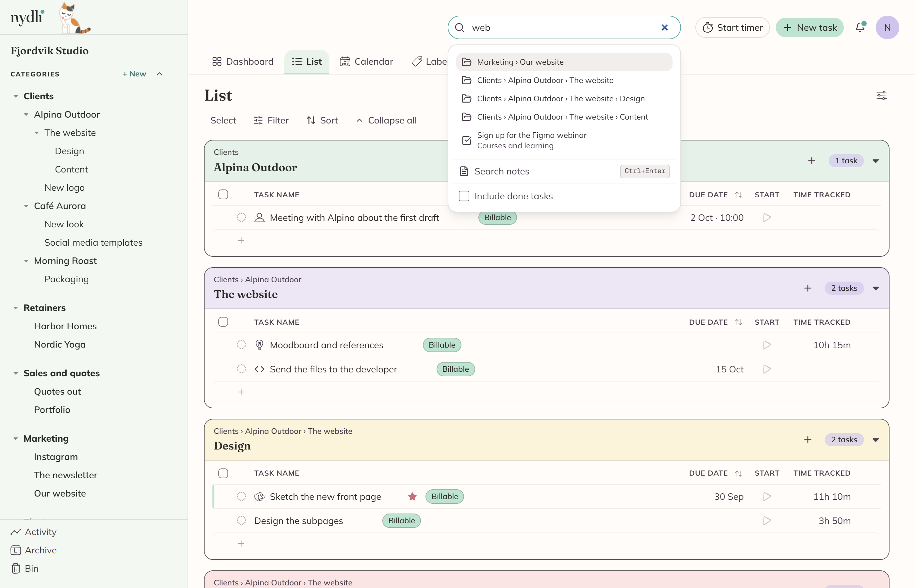The image size is (915, 588).
Task: Click the code icon on Send the files task
Action: click(x=259, y=369)
